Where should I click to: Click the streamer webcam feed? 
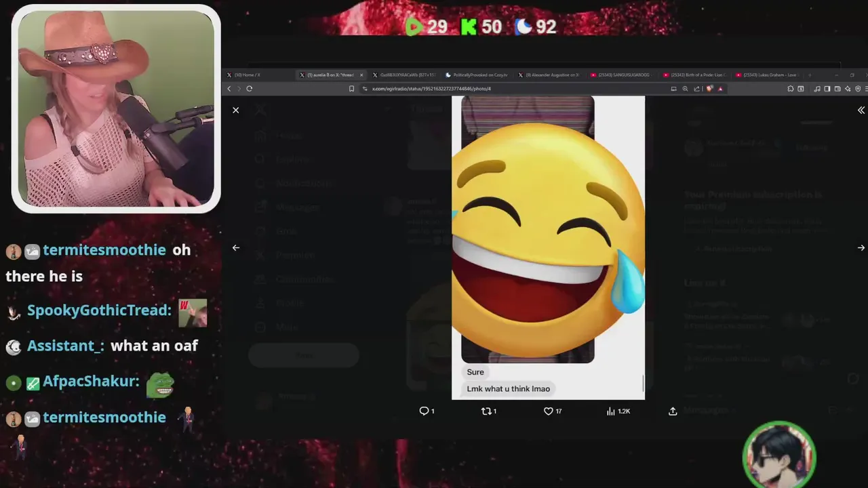[116, 108]
